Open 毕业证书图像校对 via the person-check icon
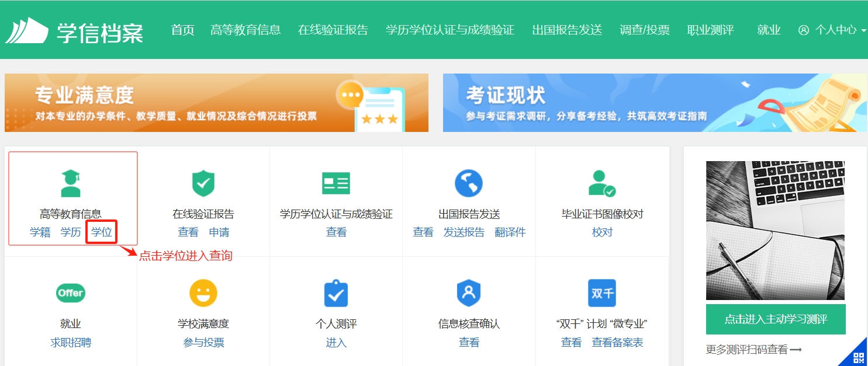Image resolution: width=868 pixels, height=366 pixels. click(x=602, y=183)
